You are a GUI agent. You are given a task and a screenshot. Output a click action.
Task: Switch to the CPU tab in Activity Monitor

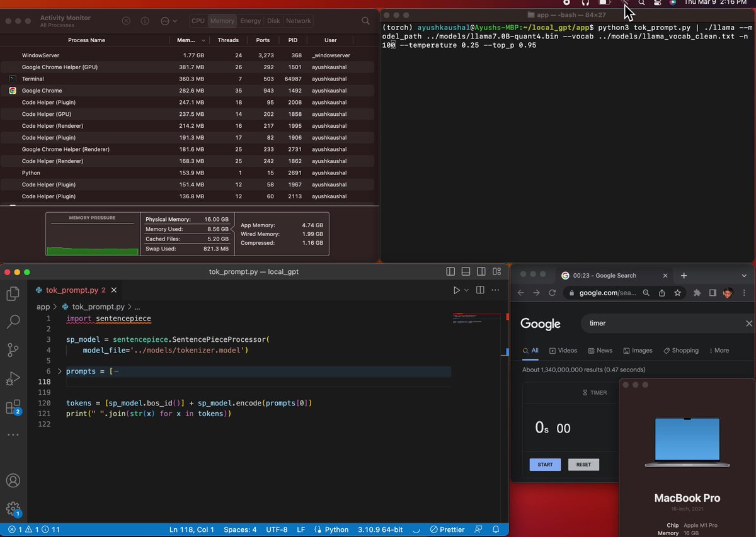(198, 21)
